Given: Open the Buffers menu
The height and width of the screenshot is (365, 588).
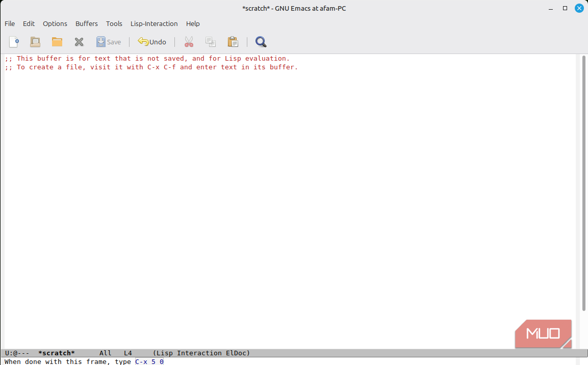Looking at the screenshot, I should 87,23.
